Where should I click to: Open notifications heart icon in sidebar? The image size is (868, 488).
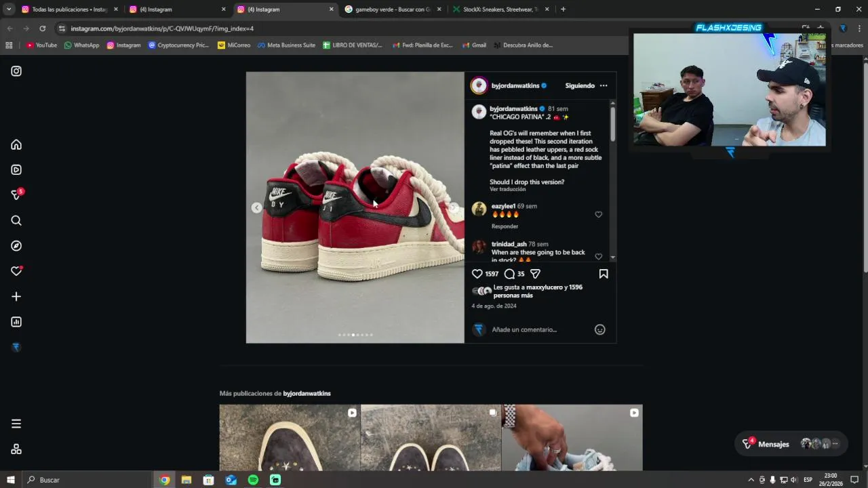coord(16,271)
